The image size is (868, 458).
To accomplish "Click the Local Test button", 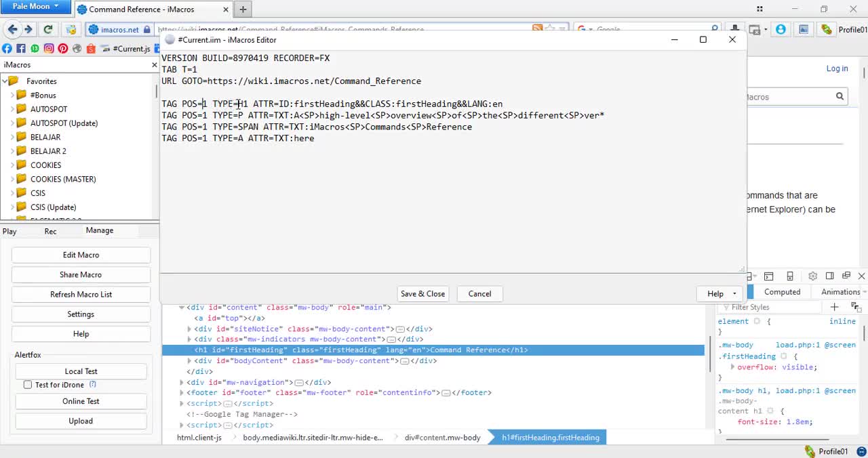I will 81,371.
